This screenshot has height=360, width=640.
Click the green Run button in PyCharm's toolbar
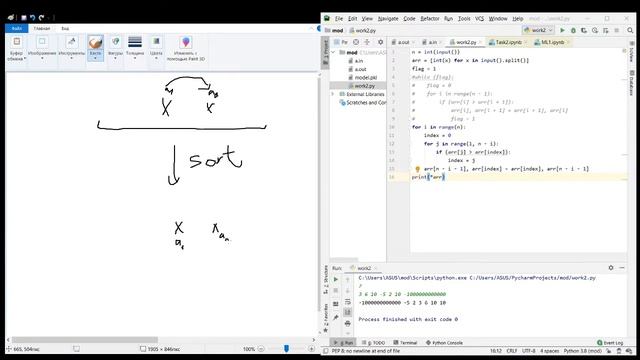click(562, 30)
